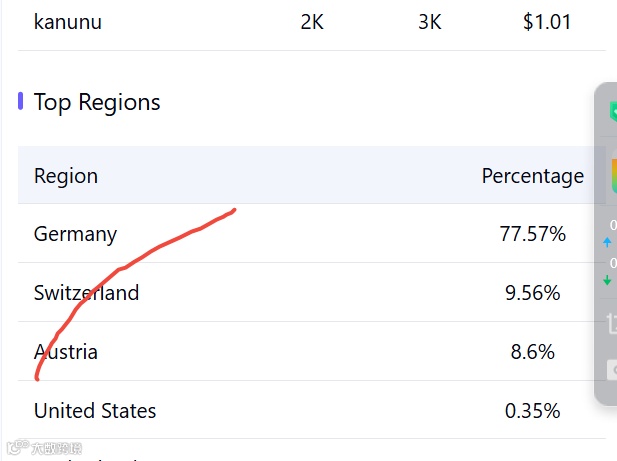Click the bottom gray icon in floating widget
This screenshot has width=617, height=461.
(x=611, y=369)
